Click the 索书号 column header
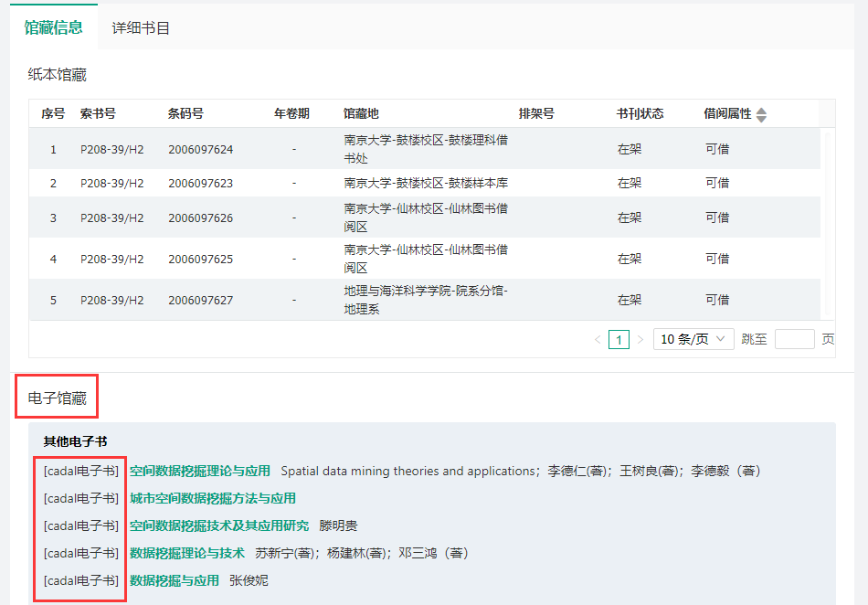The image size is (868, 605). tap(98, 114)
